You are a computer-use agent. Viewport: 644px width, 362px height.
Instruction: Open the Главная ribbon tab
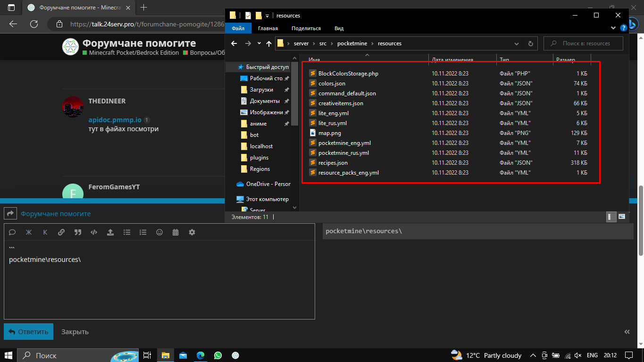(x=268, y=28)
